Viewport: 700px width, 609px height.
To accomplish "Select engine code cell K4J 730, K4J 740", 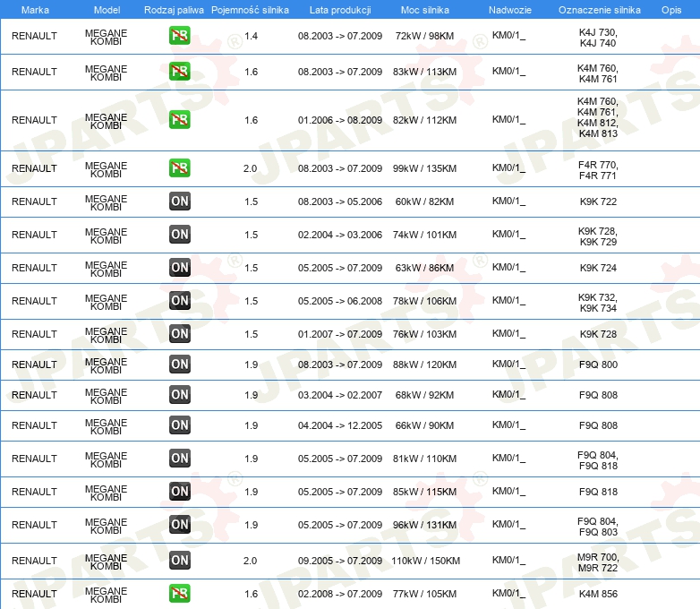I will click(598, 38).
